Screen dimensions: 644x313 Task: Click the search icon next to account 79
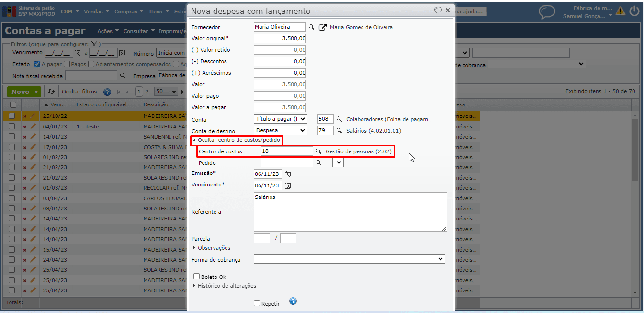339,130
